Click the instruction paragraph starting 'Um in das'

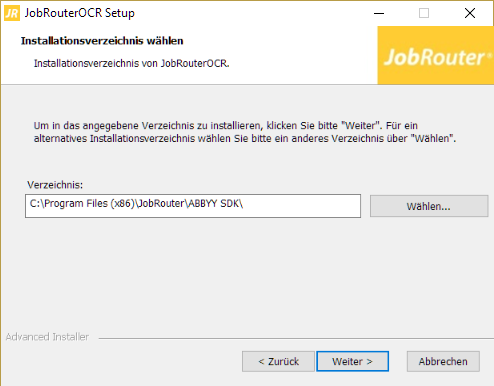pyautogui.click(x=245, y=132)
